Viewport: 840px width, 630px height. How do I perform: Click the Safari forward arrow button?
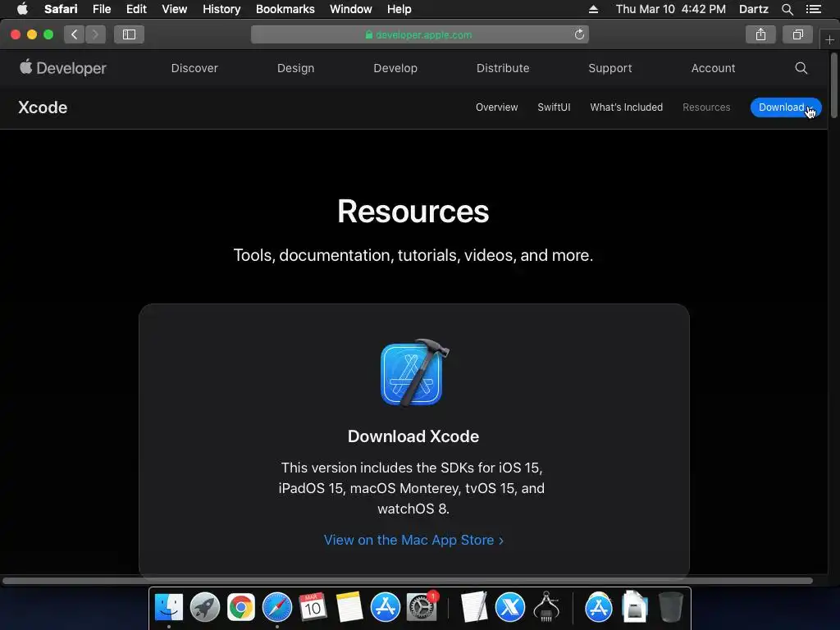95,34
